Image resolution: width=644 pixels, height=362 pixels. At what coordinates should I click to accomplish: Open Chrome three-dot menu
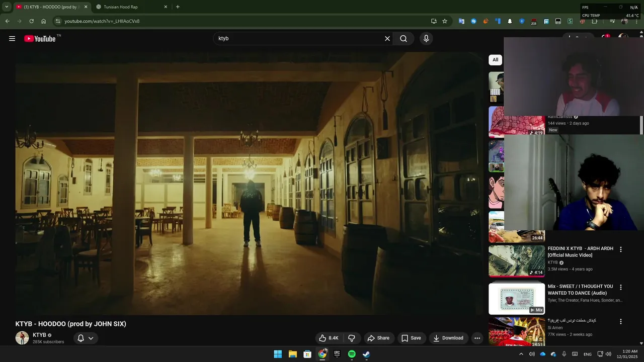(637, 21)
